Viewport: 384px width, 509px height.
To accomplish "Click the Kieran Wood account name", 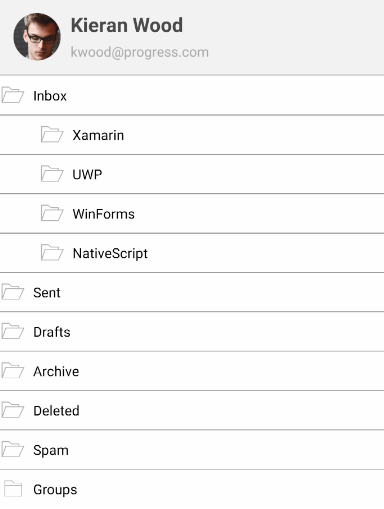I will click(x=127, y=25).
